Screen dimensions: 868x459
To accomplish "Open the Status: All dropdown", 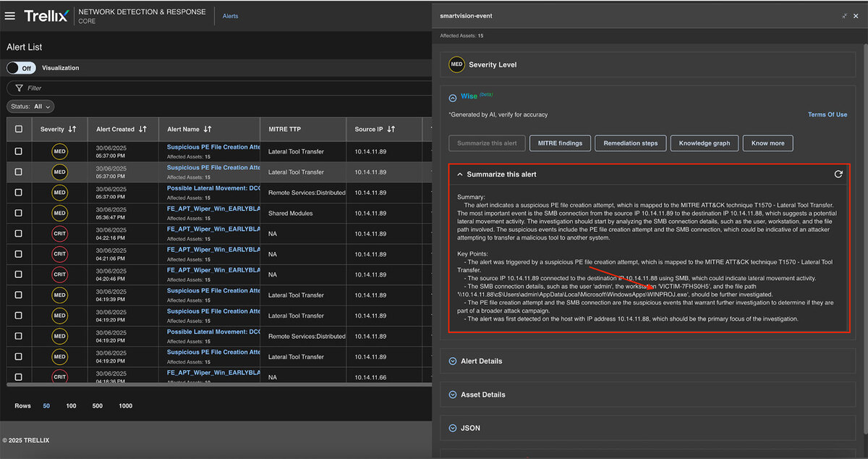I will pyautogui.click(x=31, y=106).
